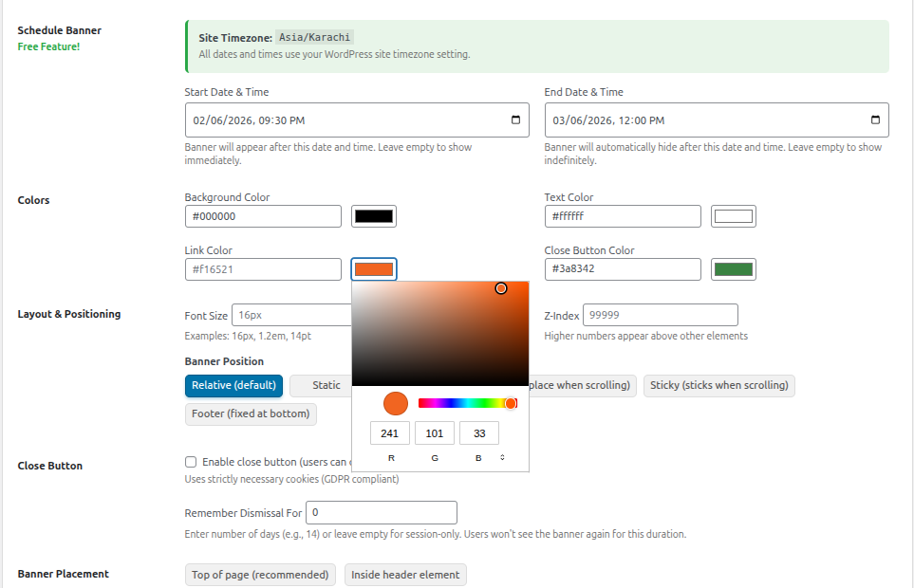Click the circular orange color preview
The image size is (914, 588).
[395, 403]
